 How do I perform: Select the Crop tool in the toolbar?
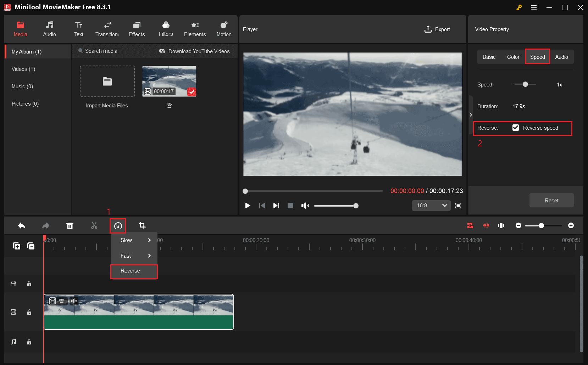pyautogui.click(x=142, y=225)
